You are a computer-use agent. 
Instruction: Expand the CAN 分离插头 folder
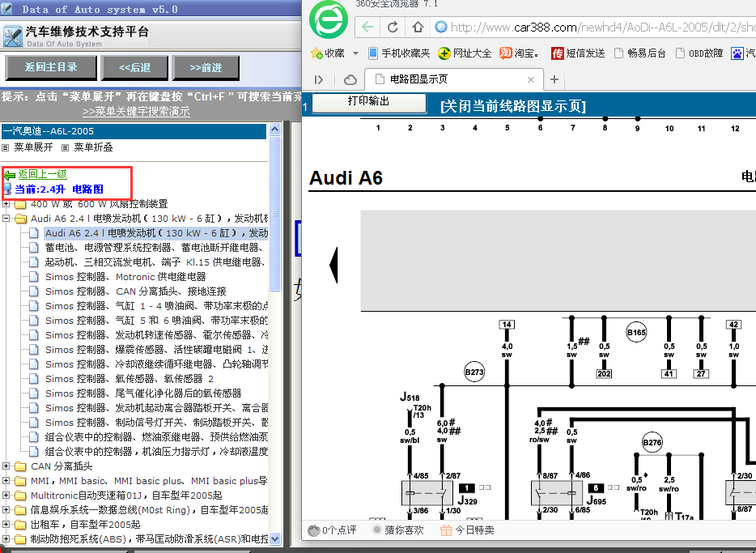[x=6, y=466]
